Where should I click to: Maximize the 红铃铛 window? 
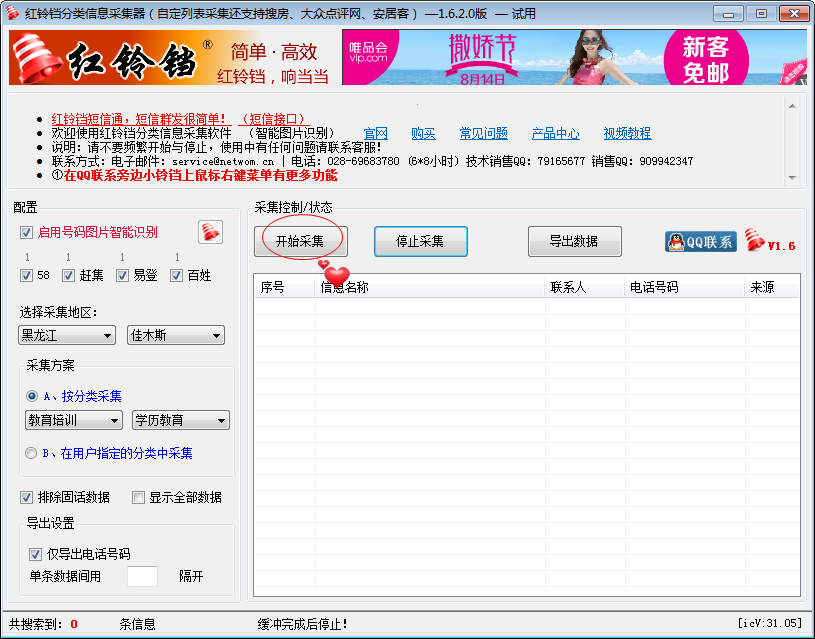coord(761,14)
